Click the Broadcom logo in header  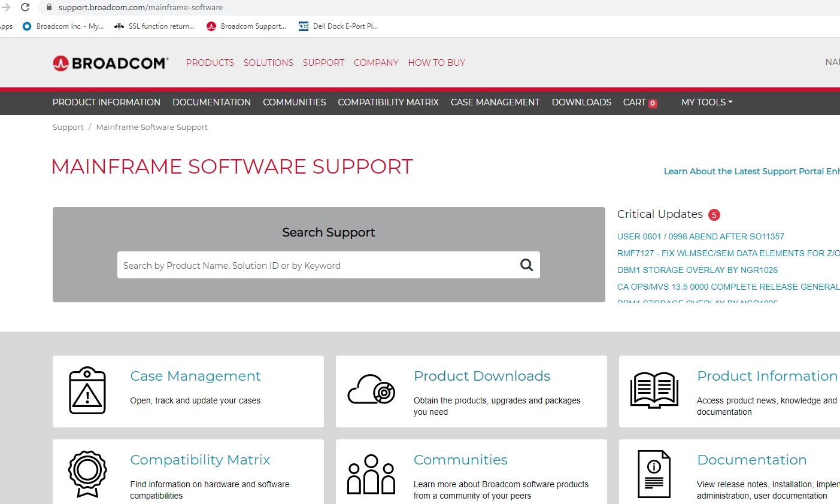[111, 63]
